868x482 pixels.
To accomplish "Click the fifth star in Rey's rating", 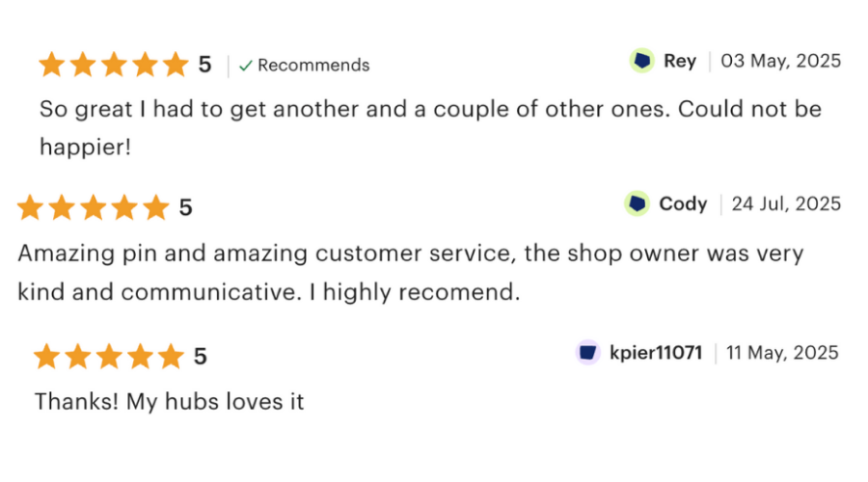I will (x=176, y=65).
